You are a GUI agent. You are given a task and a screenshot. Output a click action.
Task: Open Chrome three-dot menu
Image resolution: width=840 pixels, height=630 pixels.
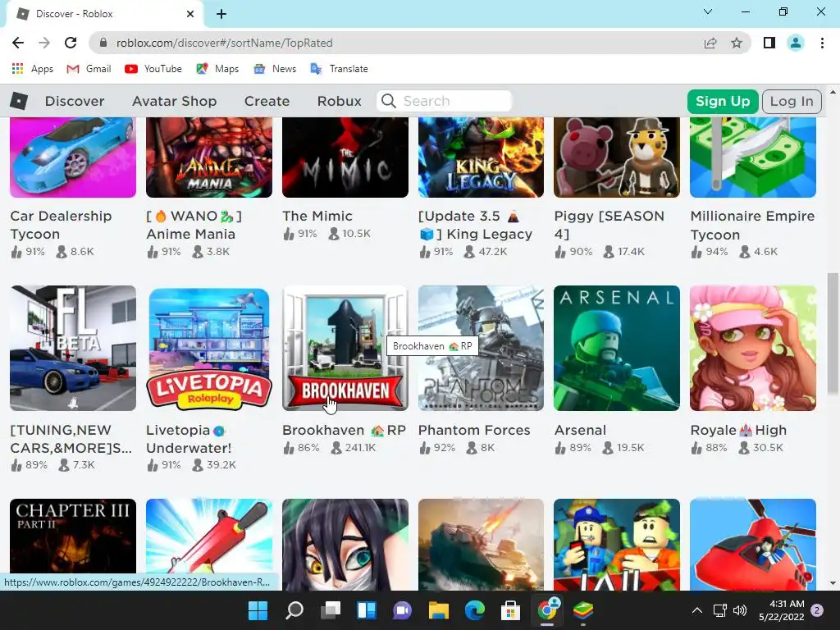[x=822, y=43]
